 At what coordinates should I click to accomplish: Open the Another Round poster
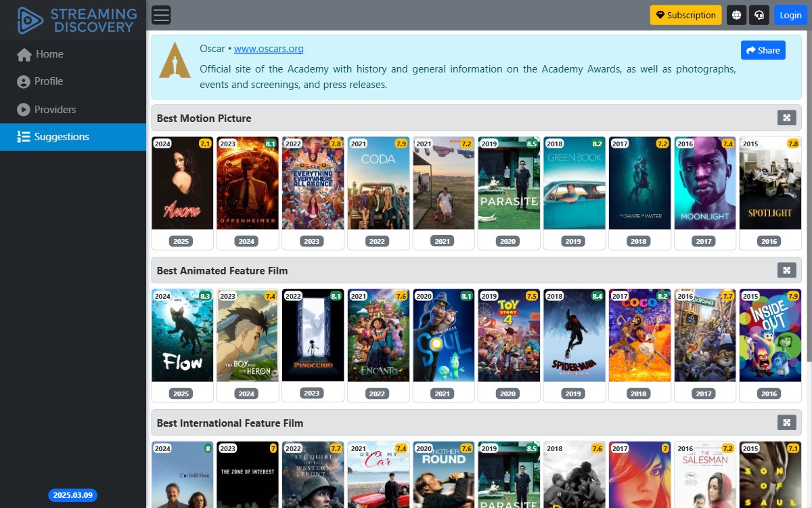pos(443,475)
